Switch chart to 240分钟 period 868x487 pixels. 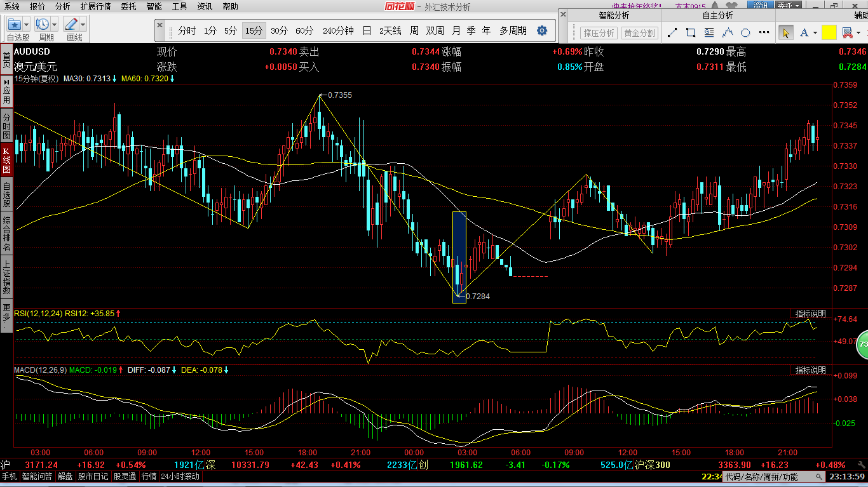[338, 30]
